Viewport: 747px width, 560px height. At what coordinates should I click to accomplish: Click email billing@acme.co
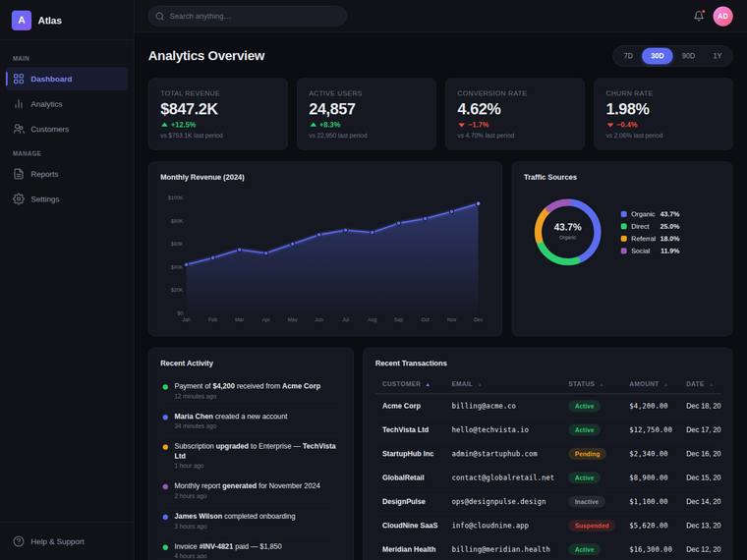coord(484,406)
